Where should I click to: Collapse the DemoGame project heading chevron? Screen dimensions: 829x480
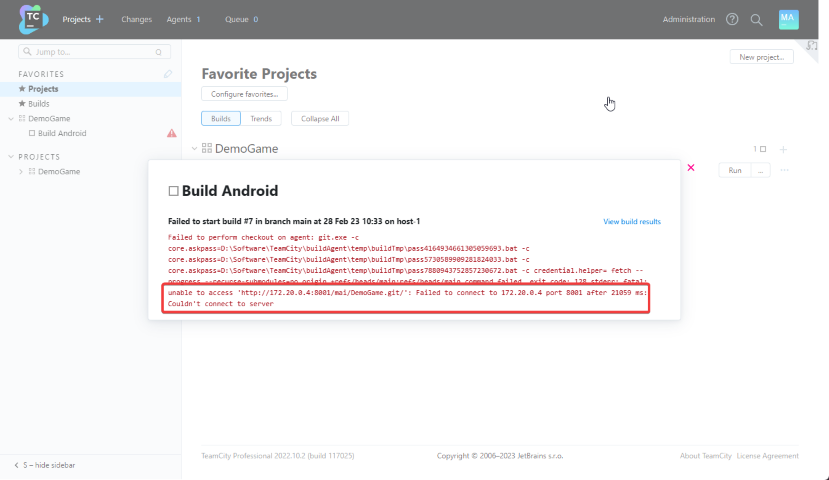coord(194,149)
